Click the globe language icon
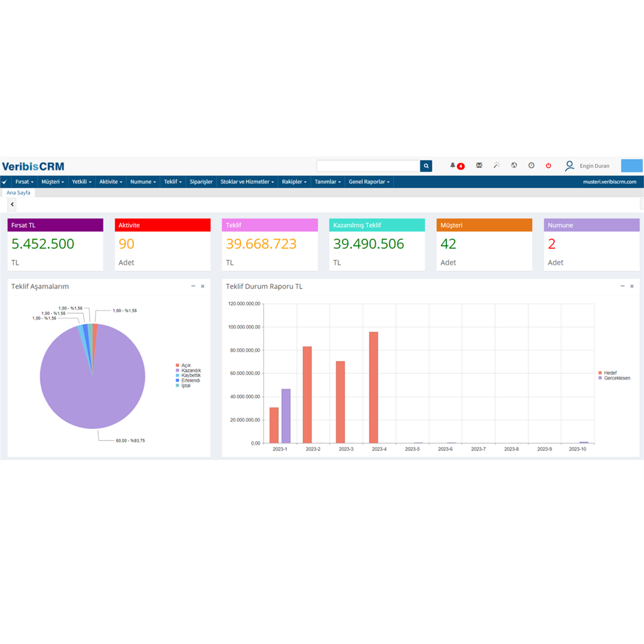Image resolution: width=644 pixels, height=644 pixels. tap(514, 165)
